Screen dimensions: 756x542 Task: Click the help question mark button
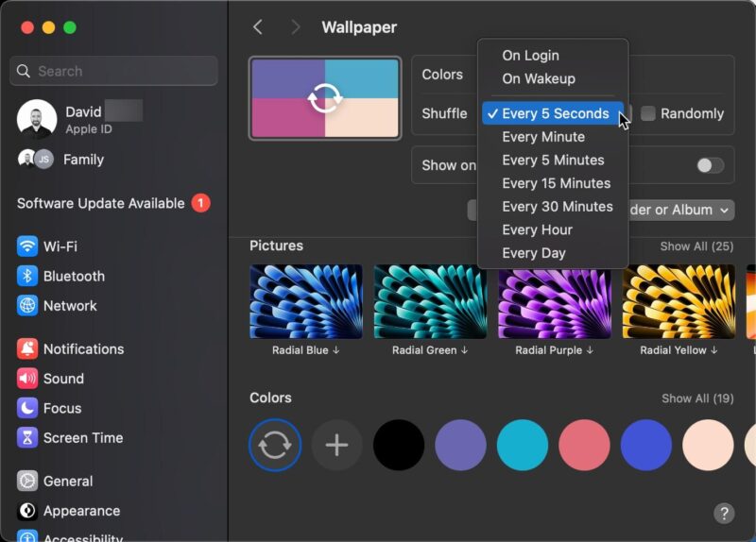coord(724,513)
